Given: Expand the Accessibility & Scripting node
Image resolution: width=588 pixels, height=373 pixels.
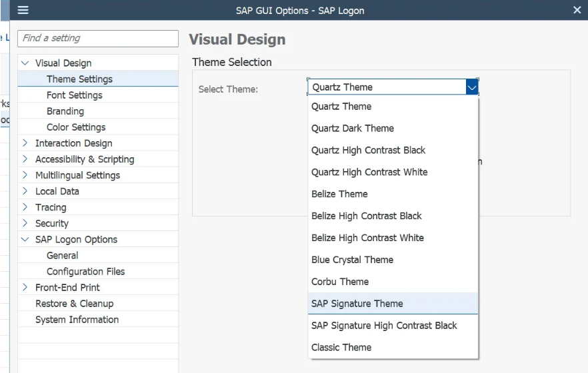Looking at the screenshot, I should [x=25, y=159].
